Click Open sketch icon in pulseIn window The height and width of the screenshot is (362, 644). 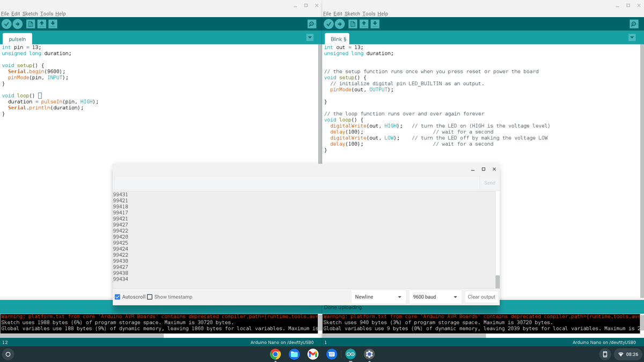click(x=41, y=24)
